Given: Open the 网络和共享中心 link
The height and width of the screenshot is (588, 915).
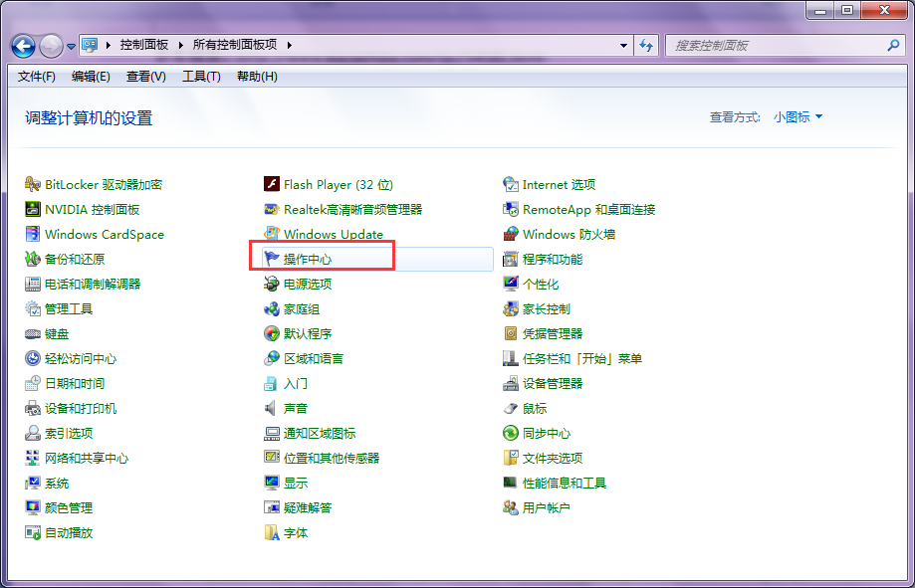Looking at the screenshot, I should point(87,458).
